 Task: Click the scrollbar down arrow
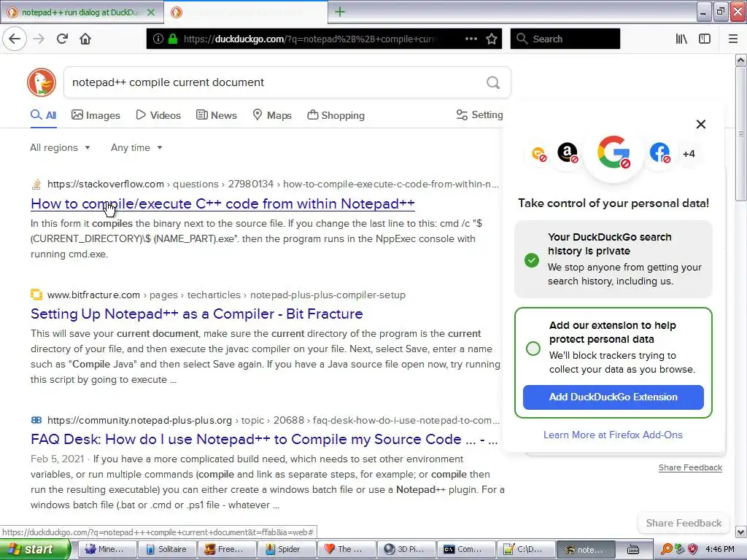741,532
